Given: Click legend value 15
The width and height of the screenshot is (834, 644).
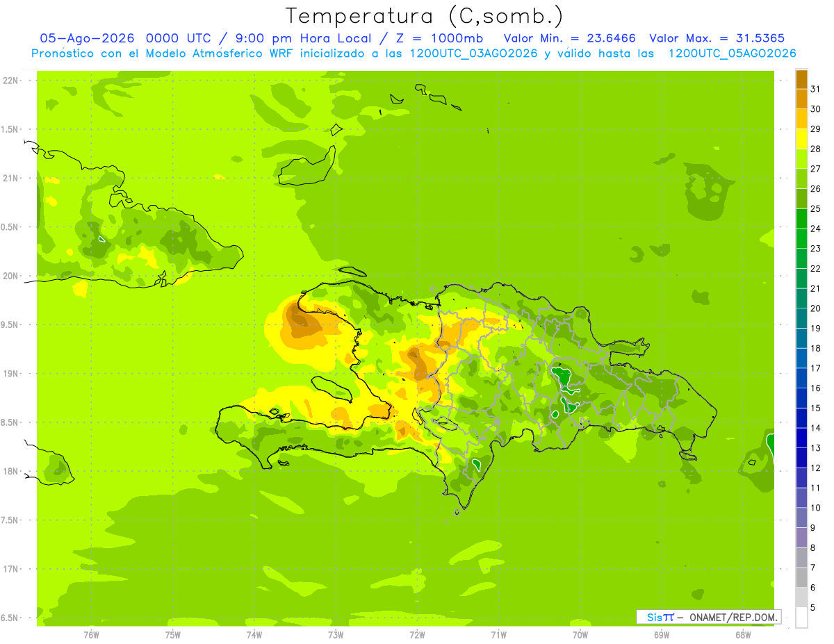Looking at the screenshot, I should (815, 408).
